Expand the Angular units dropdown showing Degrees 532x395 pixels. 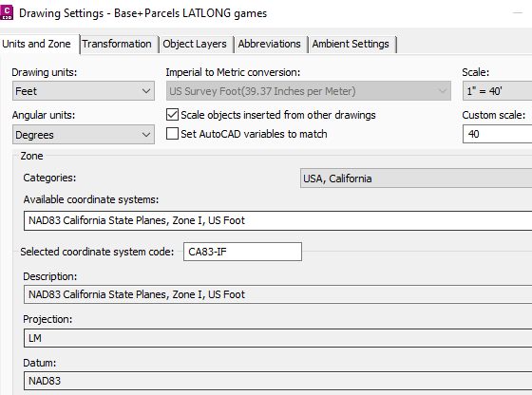click(84, 135)
